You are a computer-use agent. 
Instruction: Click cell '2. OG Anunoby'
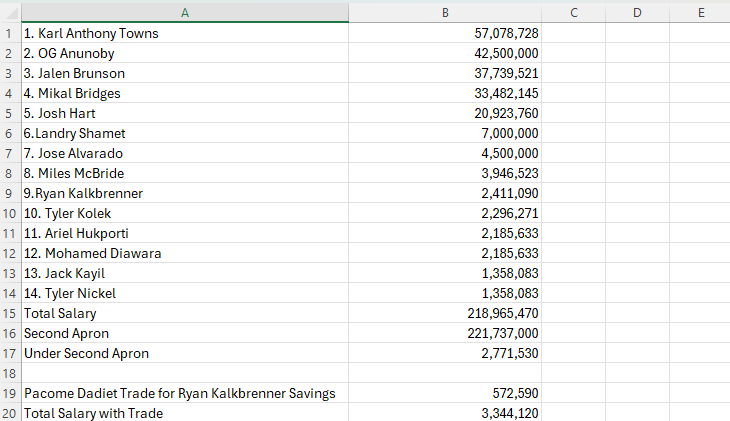185,53
